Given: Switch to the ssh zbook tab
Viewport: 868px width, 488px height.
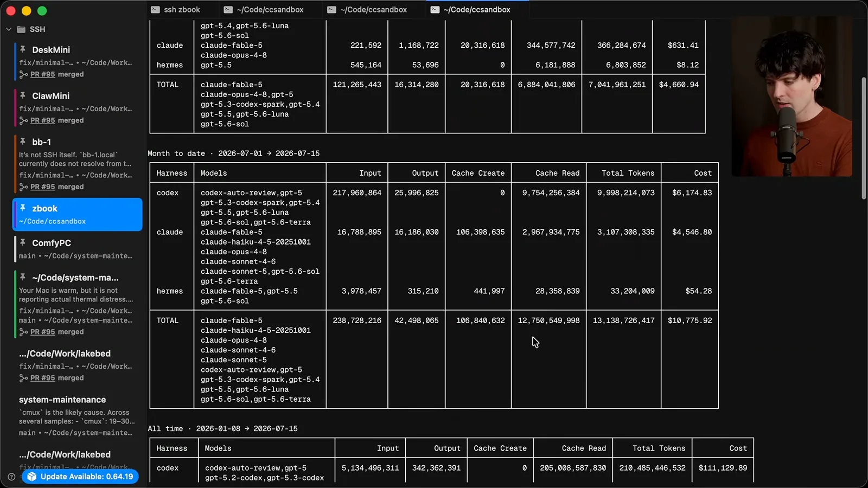Looking at the screenshot, I should [x=182, y=10].
